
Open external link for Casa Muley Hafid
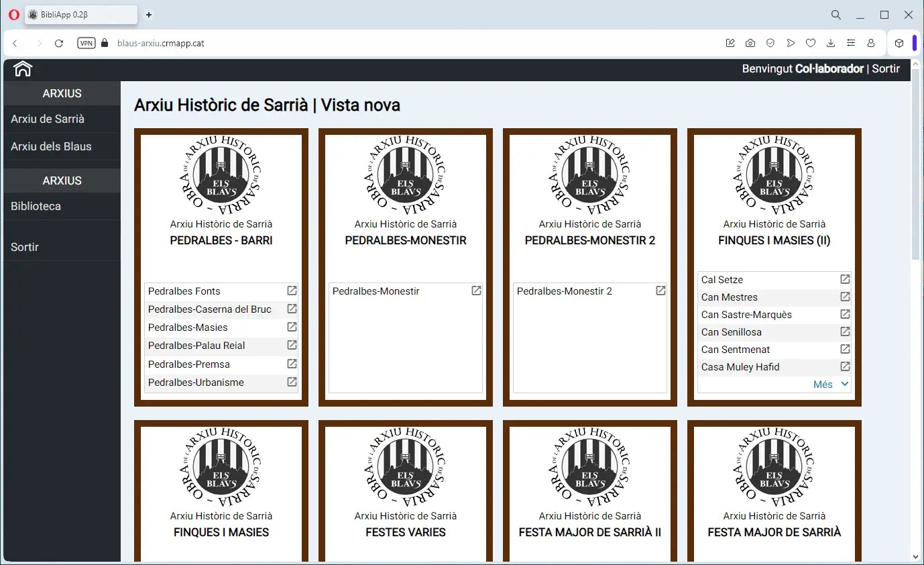(x=845, y=366)
